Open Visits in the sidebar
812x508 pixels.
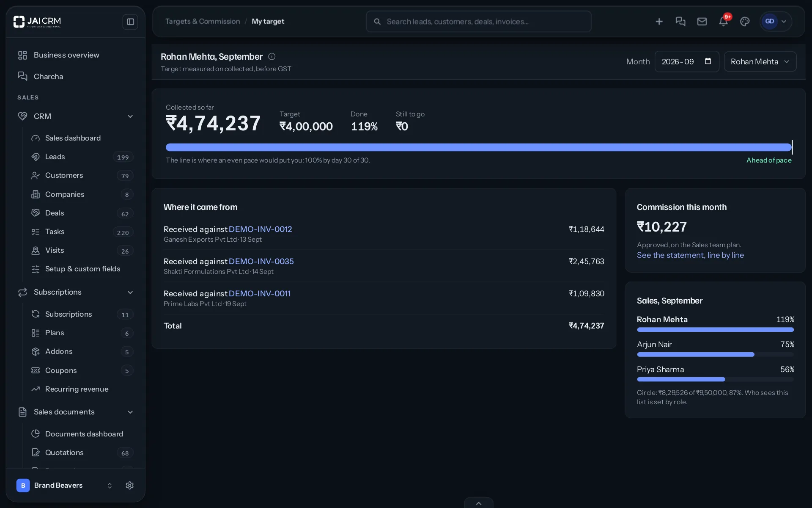82,250
